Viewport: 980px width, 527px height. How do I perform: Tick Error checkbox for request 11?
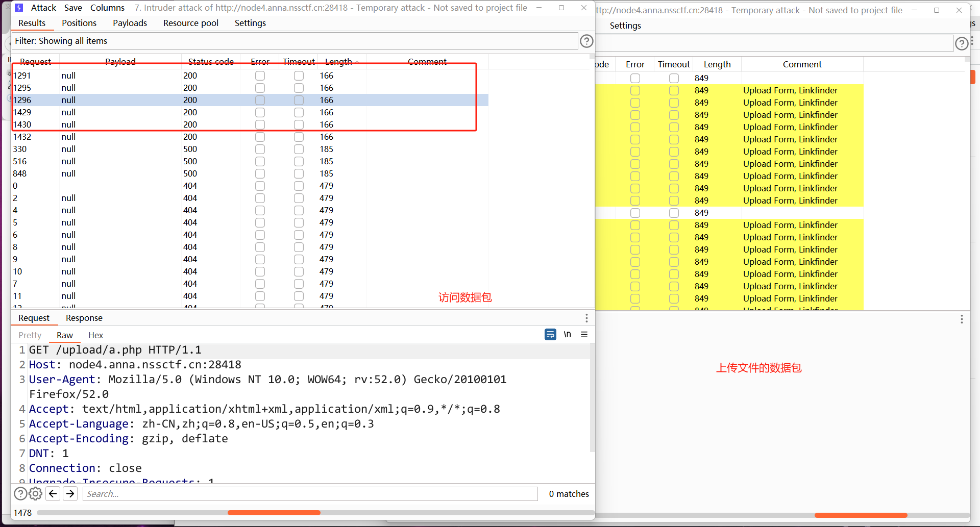pyautogui.click(x=260, y=296)
